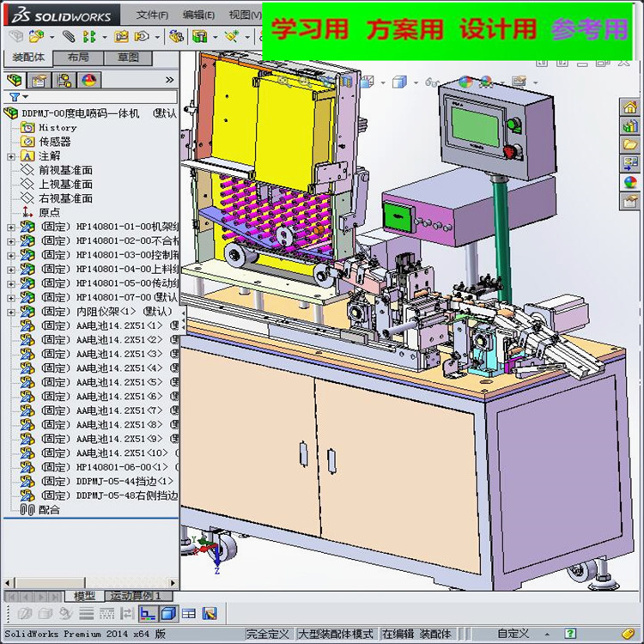Select AA电池14.2X51<5> component
The image size is (644, 644).
pos(119,382)
